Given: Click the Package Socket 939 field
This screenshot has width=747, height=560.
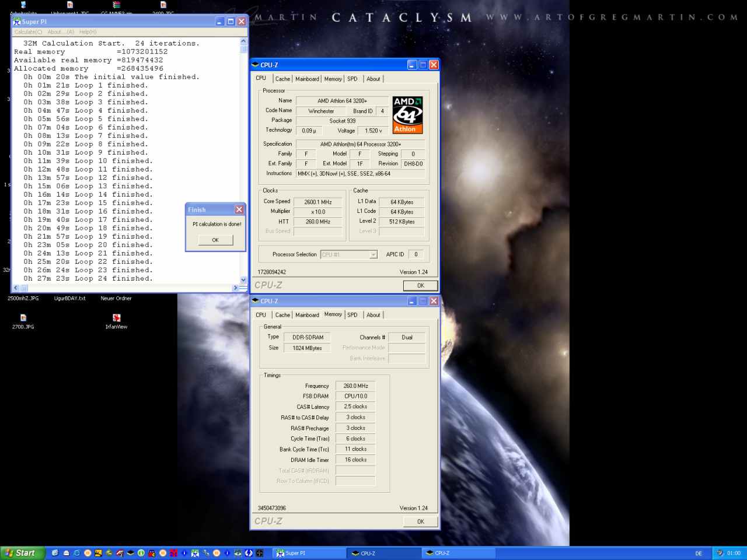Looking at the screenshot, I should 342,121.
